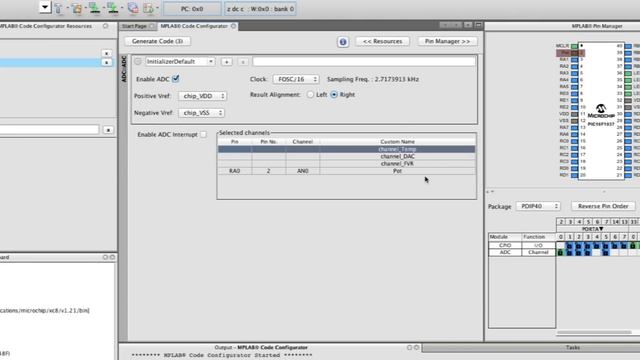
Task: Select the channel_DAC row
Action: 347,156
